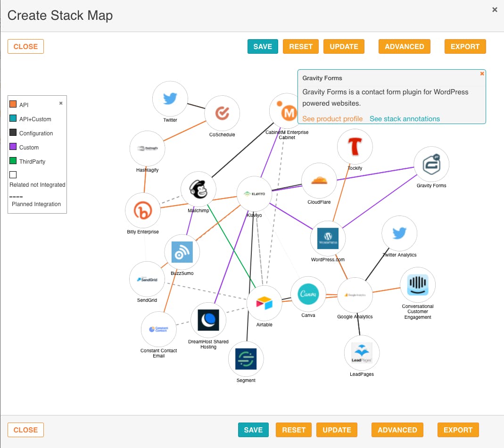Screen dimensions: 504x448
Task: Click the orange API legend swatch
Action: coord(13,104)
